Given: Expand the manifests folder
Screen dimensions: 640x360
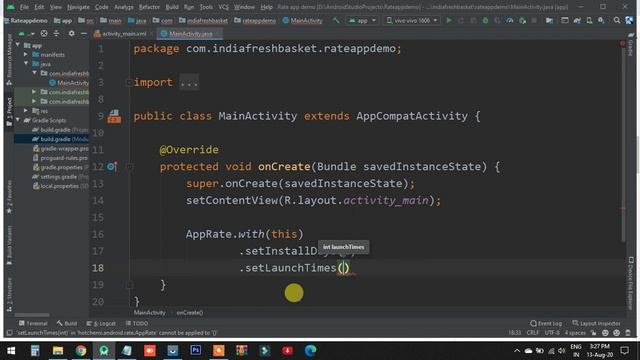Looking at the screenshot, I should coord(26,54).
